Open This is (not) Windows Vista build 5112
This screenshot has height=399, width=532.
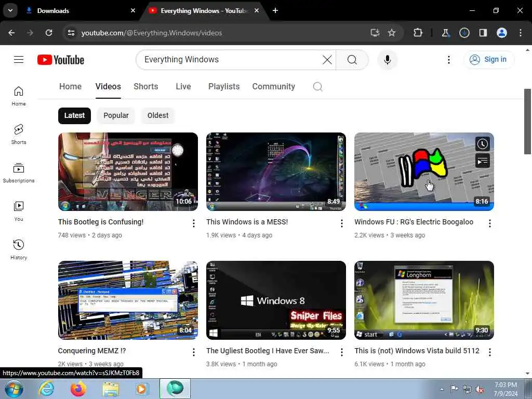click(417, 351)
